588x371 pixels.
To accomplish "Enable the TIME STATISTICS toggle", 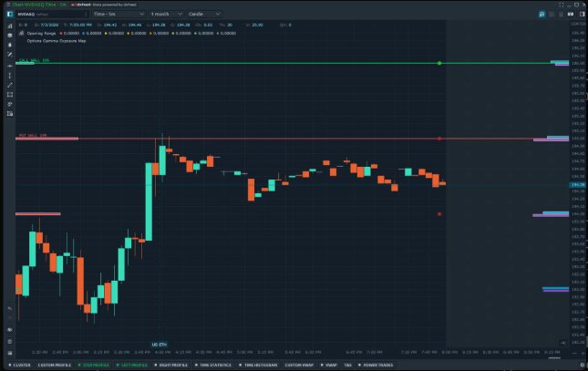I will tap(213, 365).
